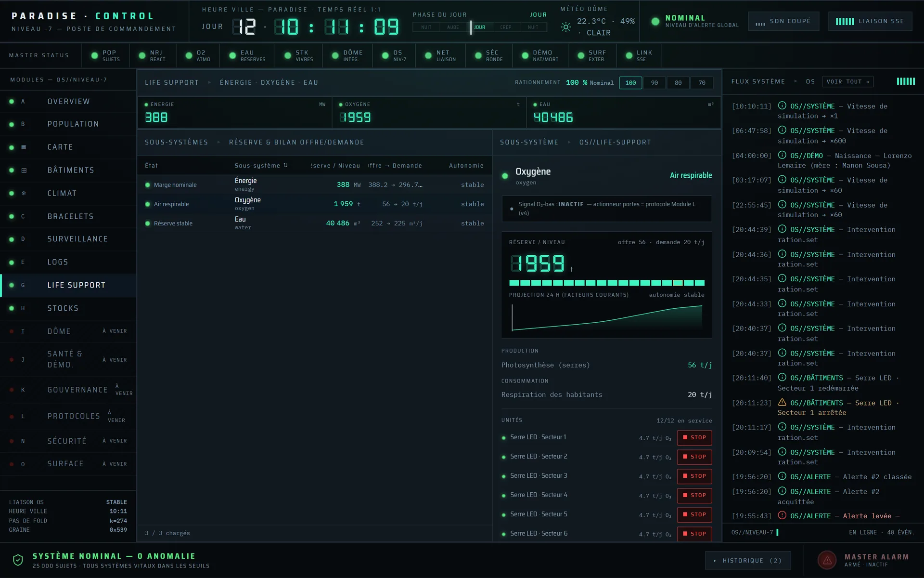
Task: Click the Climat snowflake icon in sidebar
Action: tap(24, 193)
